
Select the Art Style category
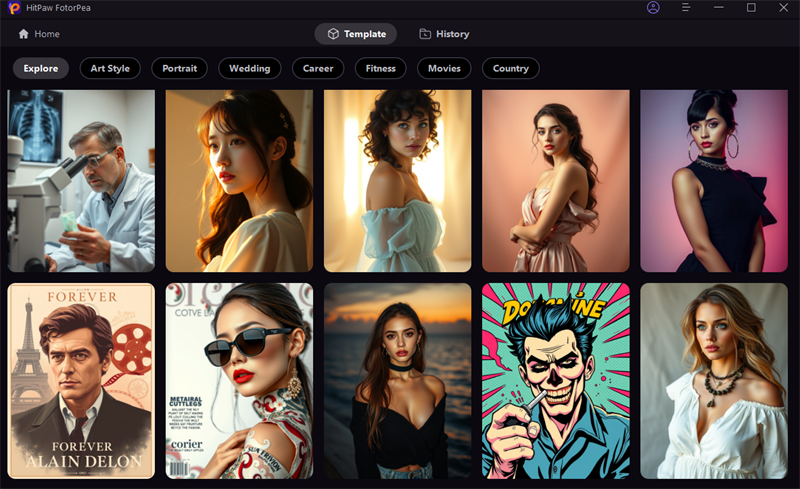pyautogui.click(x=110, y=68)
